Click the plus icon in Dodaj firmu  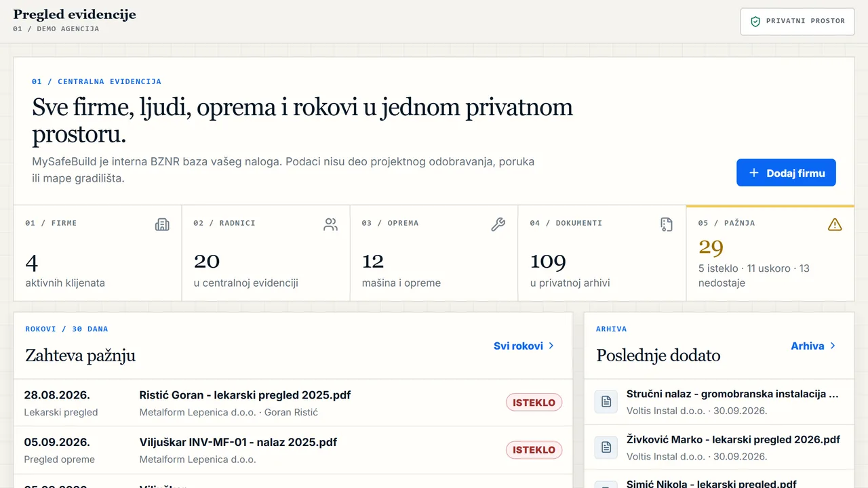click(753, 173)
